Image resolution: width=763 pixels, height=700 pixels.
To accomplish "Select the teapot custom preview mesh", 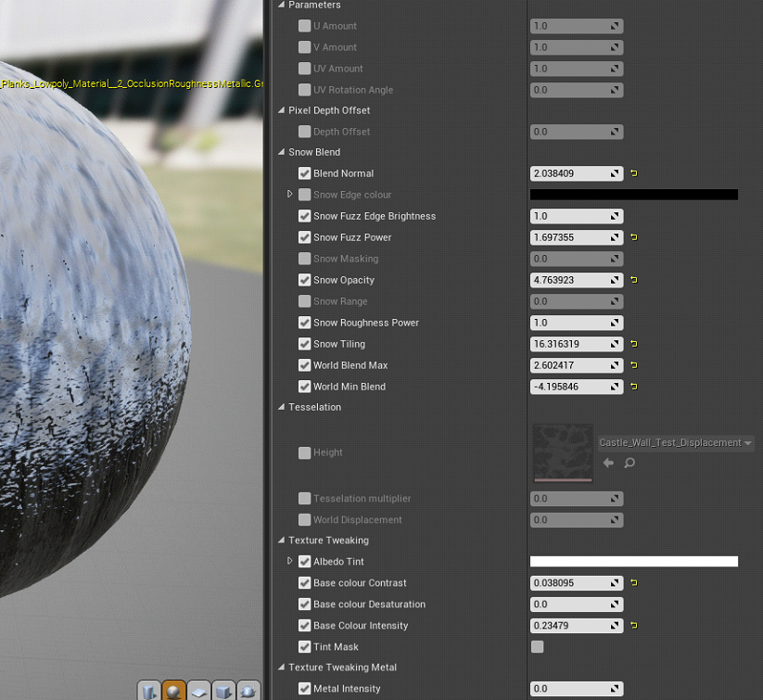I will click(247, 691).
